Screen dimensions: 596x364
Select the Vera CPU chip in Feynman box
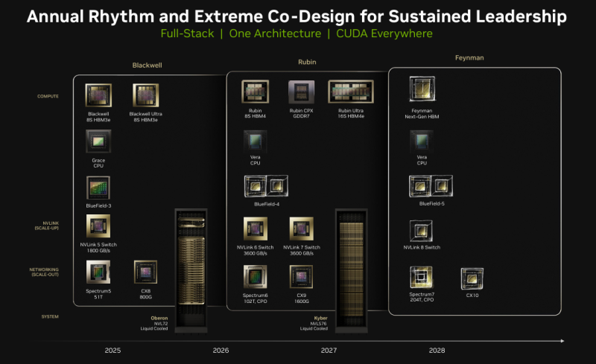pyautogui.click(x=422, y=141)
